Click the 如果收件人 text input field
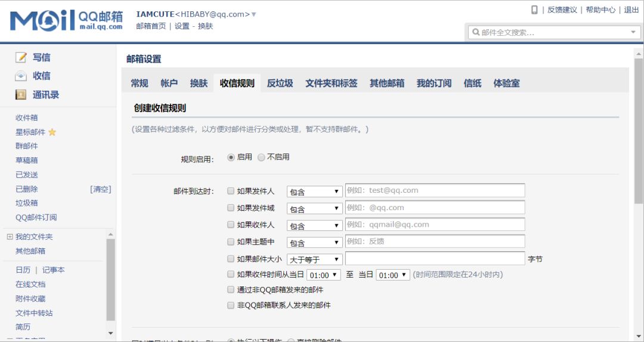The image size is (644, 342). tap(435, 224)
